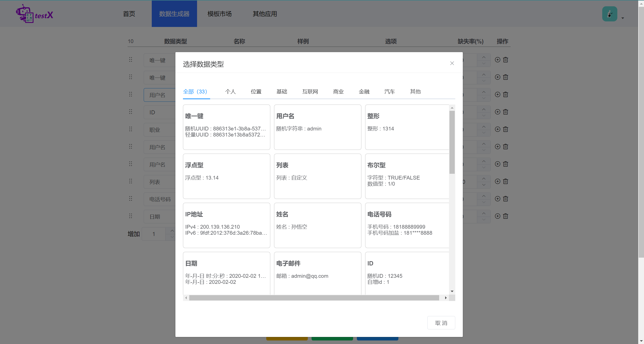The height and width of the screenshot is (344, 644).
Task: Close the data type selection dialog
Action: click(x=452, y=63)
